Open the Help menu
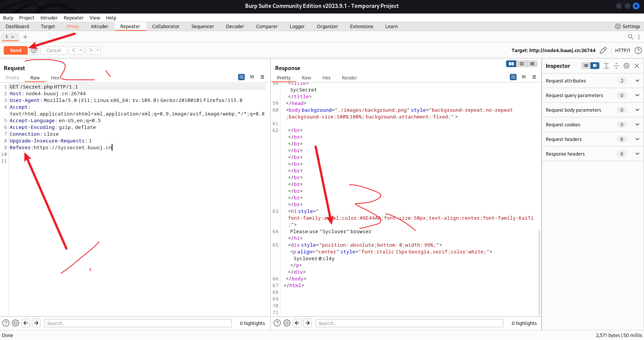The height and width of the screenshot is (340, 644). tap(111, 18)
